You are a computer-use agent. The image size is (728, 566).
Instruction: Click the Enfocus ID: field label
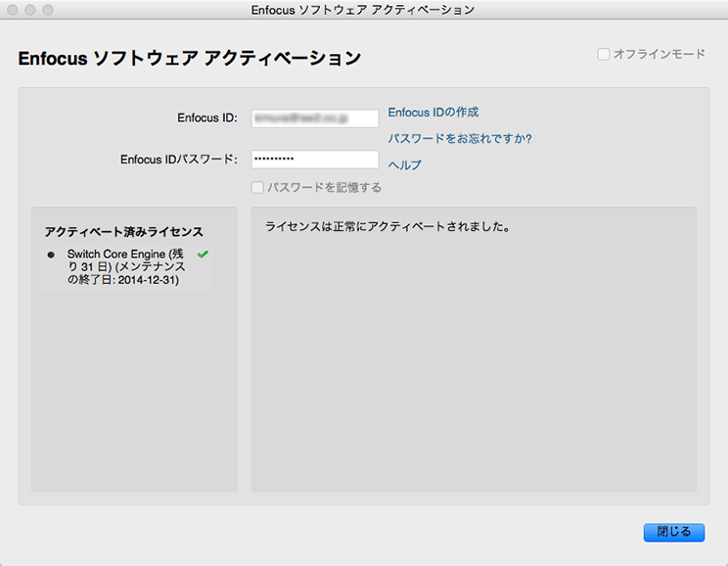[x=207, y=118]
